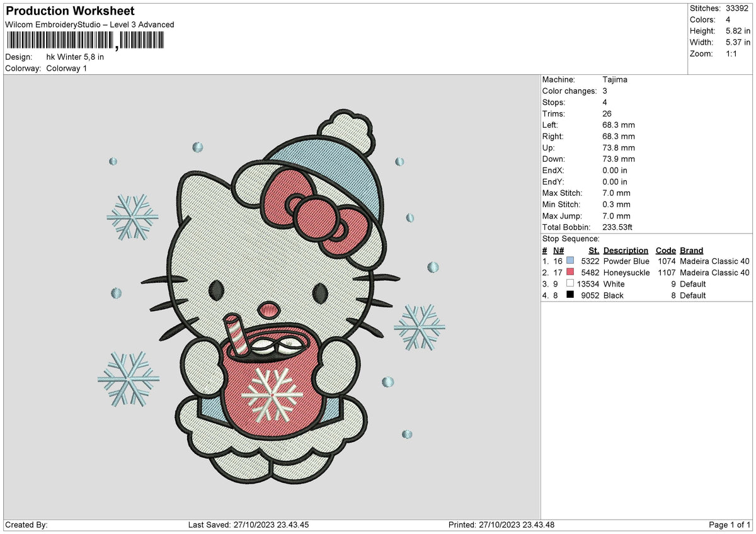Click the 'Default' brand in Black row
Screen dimensions: 756x534
tap(693, 295)
